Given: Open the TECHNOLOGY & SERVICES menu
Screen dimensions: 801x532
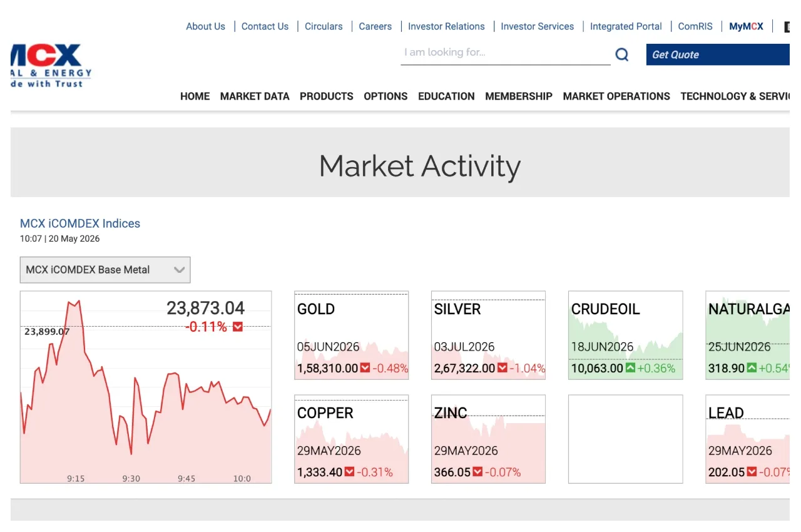Looking at the screenshot, I should tap(735, 96).
